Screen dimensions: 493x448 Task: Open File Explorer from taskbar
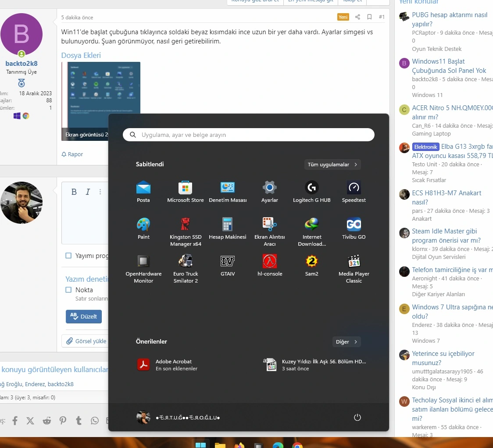(x=220, y=444)
